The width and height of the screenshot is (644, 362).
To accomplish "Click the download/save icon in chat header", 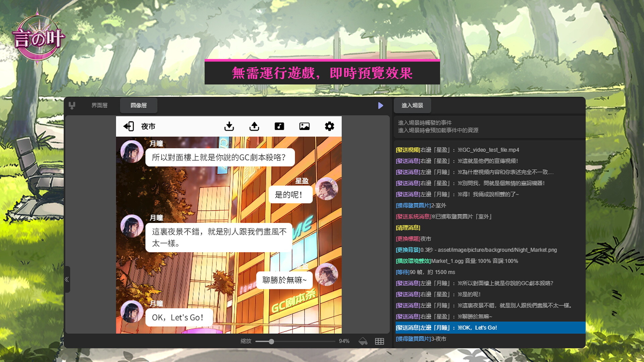I will tap(229, 126).
